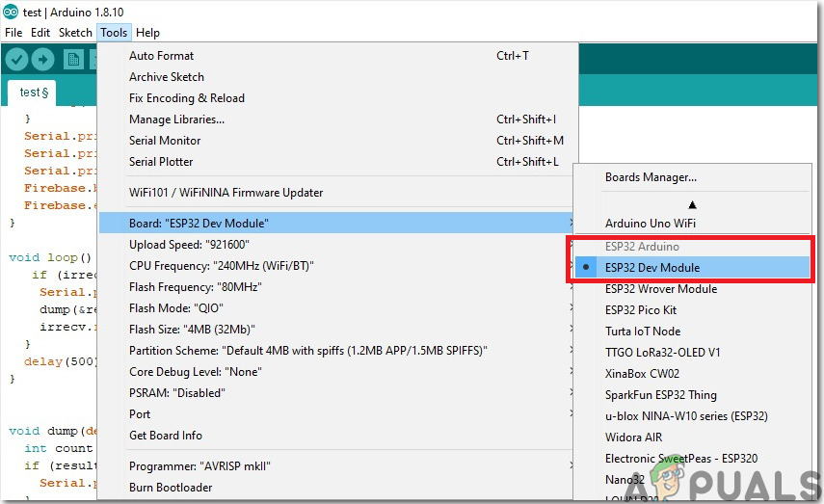Image resolution: width=824 pixels, height=504 pixels.
Task: Click the 'int count' code line
Action: (59, 448)
